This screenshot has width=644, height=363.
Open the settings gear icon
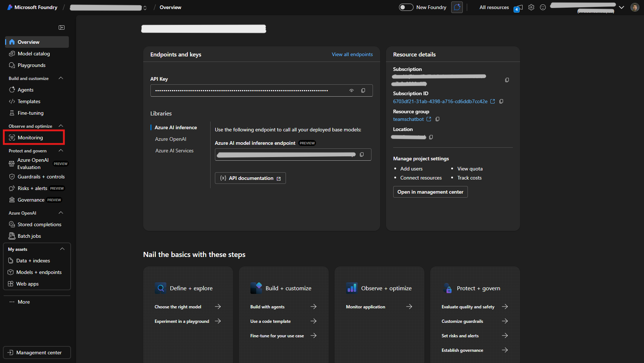coord(531,7)
